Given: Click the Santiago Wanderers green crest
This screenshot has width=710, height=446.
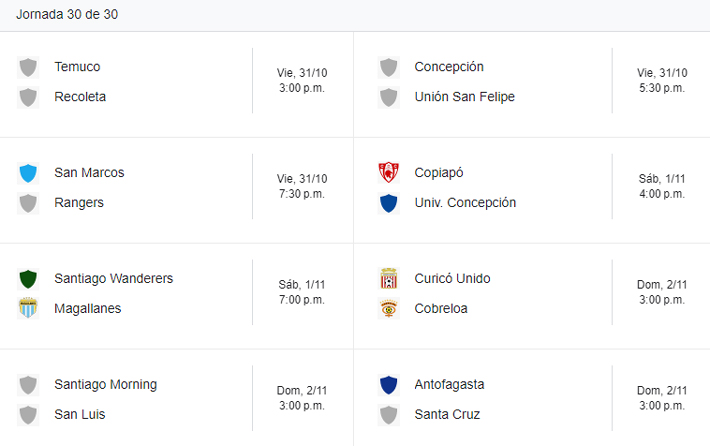Looking at the screenshot, I should pyautogui.click(x=28, y=279).
